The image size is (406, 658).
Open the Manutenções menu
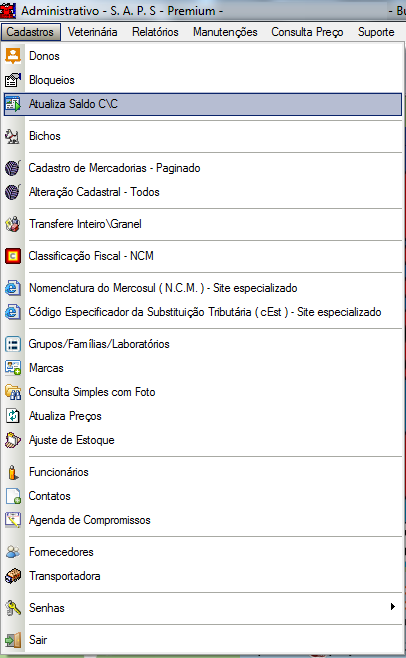click(x=225, y=32)
